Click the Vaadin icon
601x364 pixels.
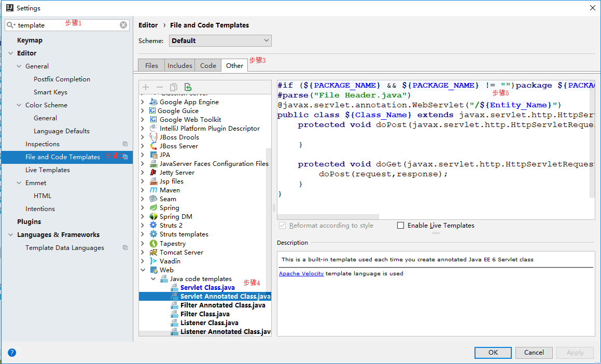[153, 261]
